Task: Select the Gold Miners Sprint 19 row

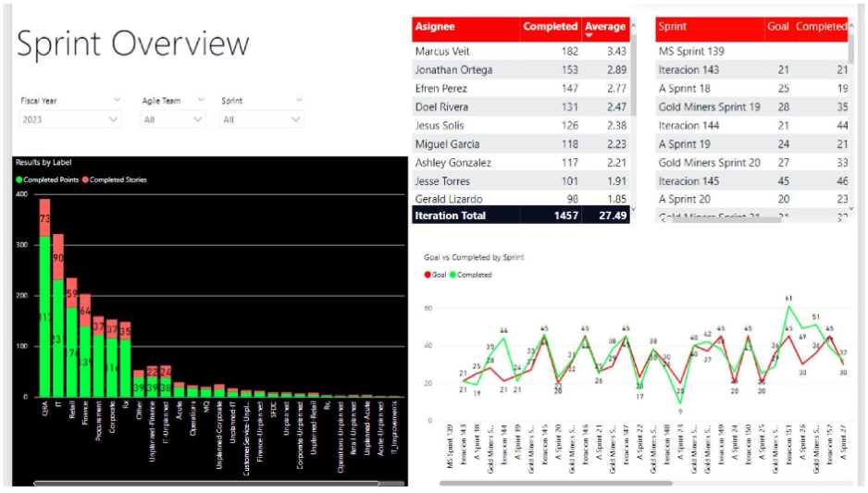Action: coord(751,106)
